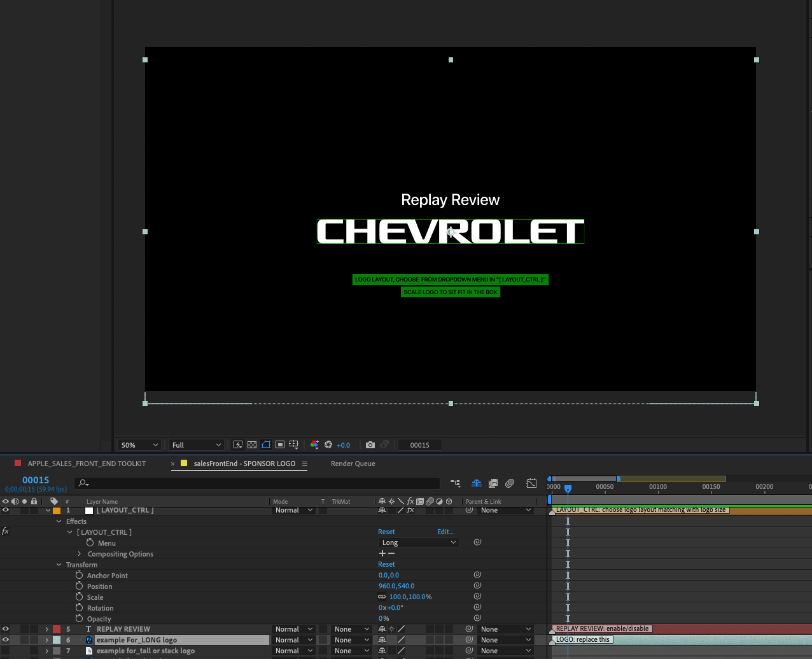The image size is (812, 659).
Task: Hide the example For_LONG logo layer
Action: [x=6, y=640]
